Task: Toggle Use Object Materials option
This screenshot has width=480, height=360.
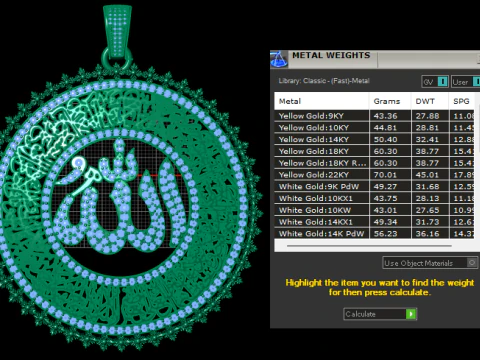Action: [x=430, y=263]
